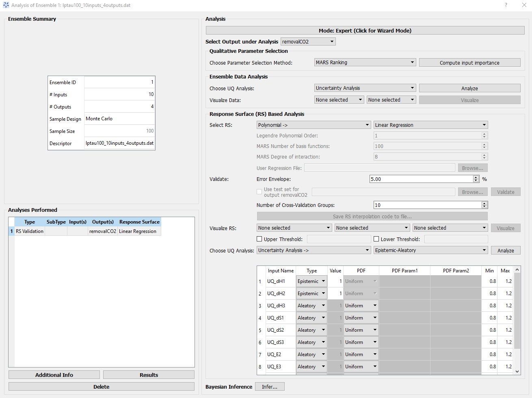
Task: Open PDF dropdown for UQ_dS1
Action: (x=361, y=318)
